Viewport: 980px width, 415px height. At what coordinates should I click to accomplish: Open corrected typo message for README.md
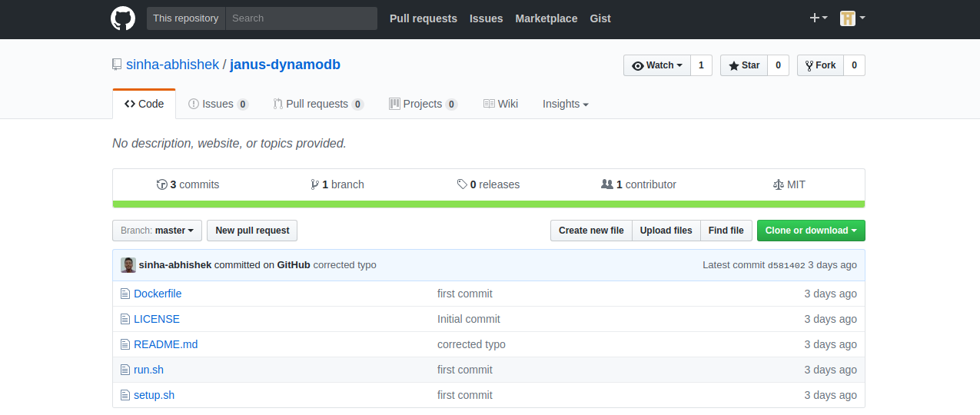pyautogui.click(x=471, y=344)
